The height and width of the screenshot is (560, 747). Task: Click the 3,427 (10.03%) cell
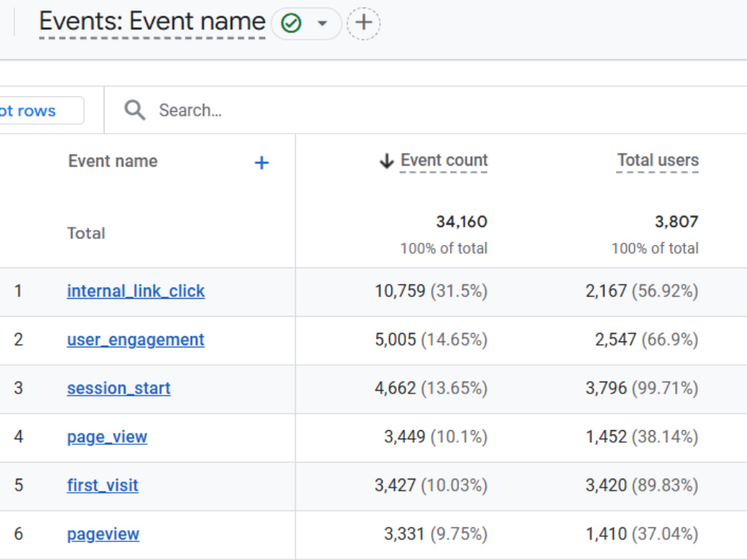tap(431, 485)
